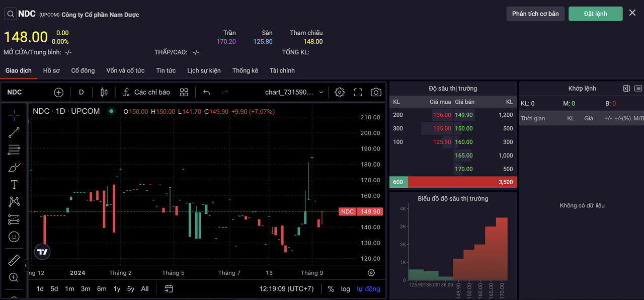
Task: Enter fullscreen chart mode
Action: [x=358, y=92]
